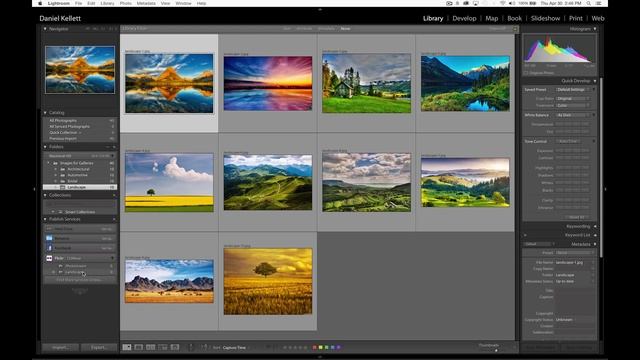Click the Reset All button in Quick Develop
Image resolution: width=640 pixels, height=360 pixels.
[577, 217]
